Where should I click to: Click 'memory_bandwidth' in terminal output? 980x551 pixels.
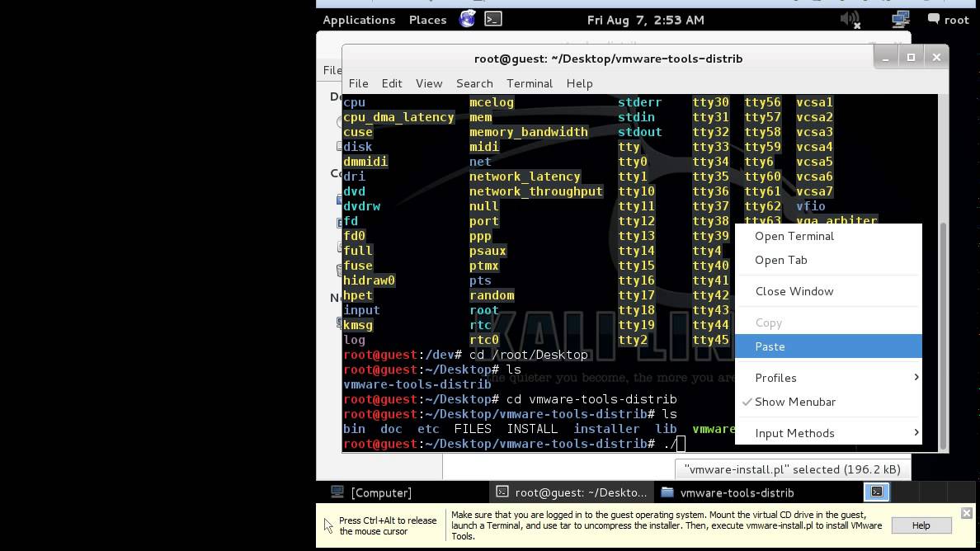point(529,132)
